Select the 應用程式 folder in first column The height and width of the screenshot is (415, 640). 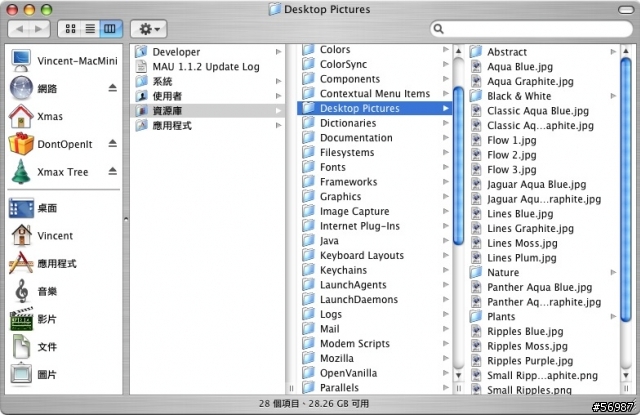click(x=207, y=125)
